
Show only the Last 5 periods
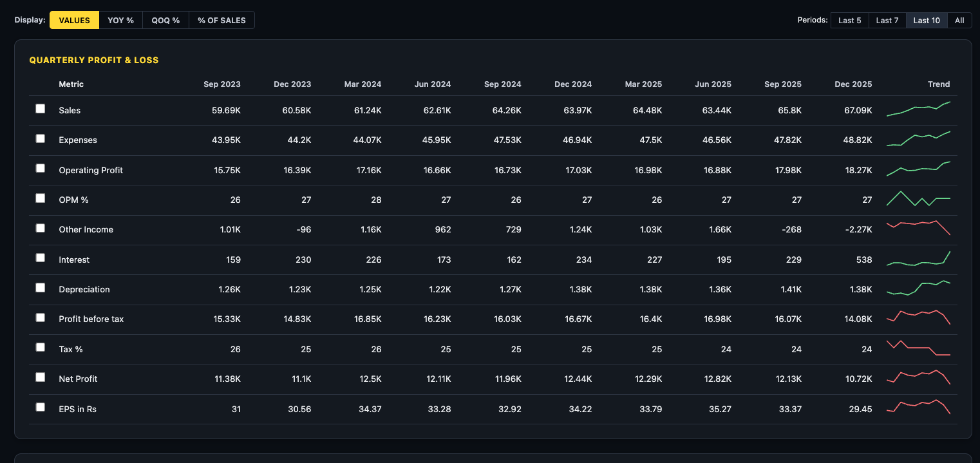849,20
